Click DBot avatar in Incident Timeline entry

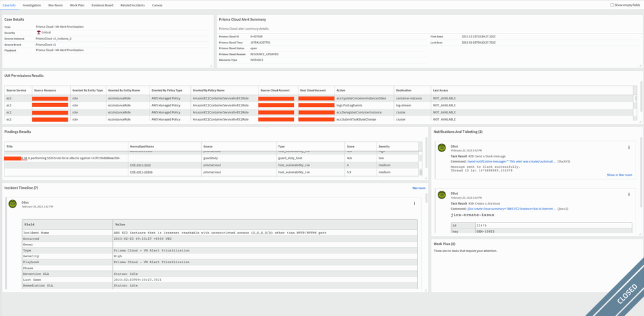13,203
